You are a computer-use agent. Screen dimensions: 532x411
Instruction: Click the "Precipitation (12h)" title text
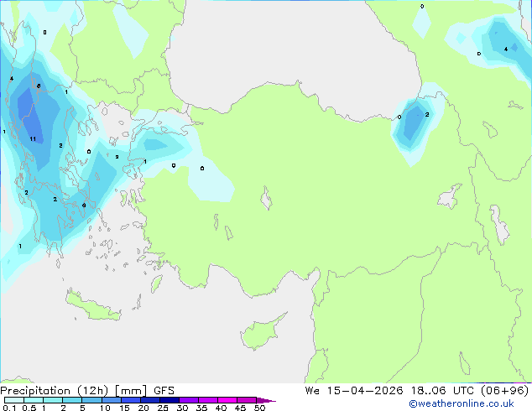click(55, 391)
